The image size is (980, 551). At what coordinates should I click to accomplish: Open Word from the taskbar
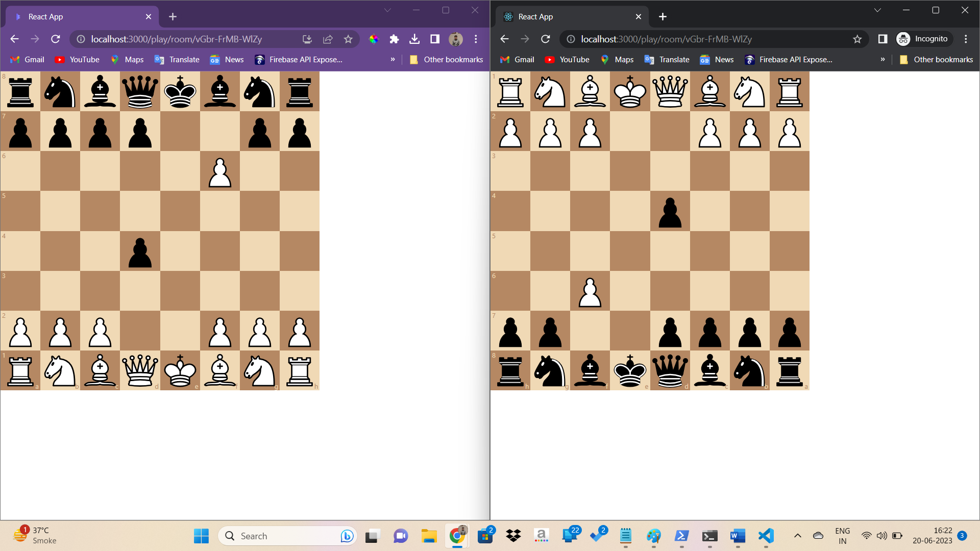(738, 536)
